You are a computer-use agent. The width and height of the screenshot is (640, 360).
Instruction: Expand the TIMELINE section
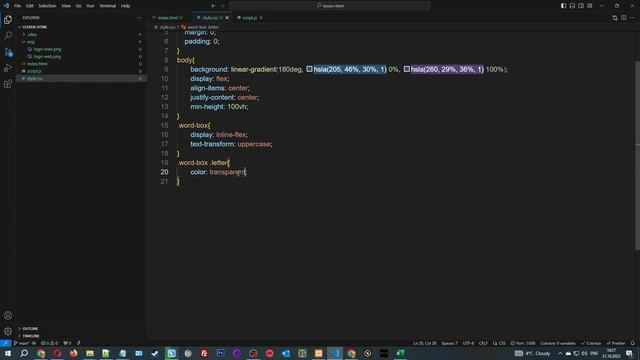point(29,336)
